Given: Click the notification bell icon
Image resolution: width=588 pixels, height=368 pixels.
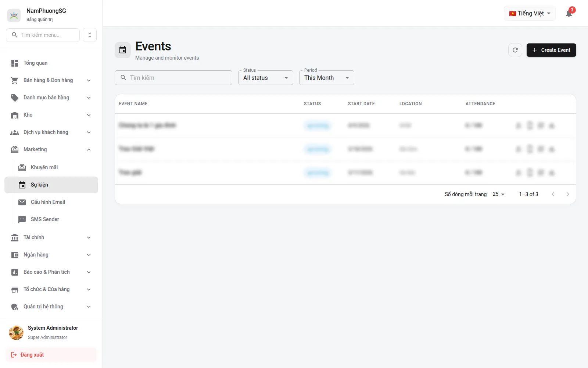Looking at the screenshot, I should click(x=569, y=14).
